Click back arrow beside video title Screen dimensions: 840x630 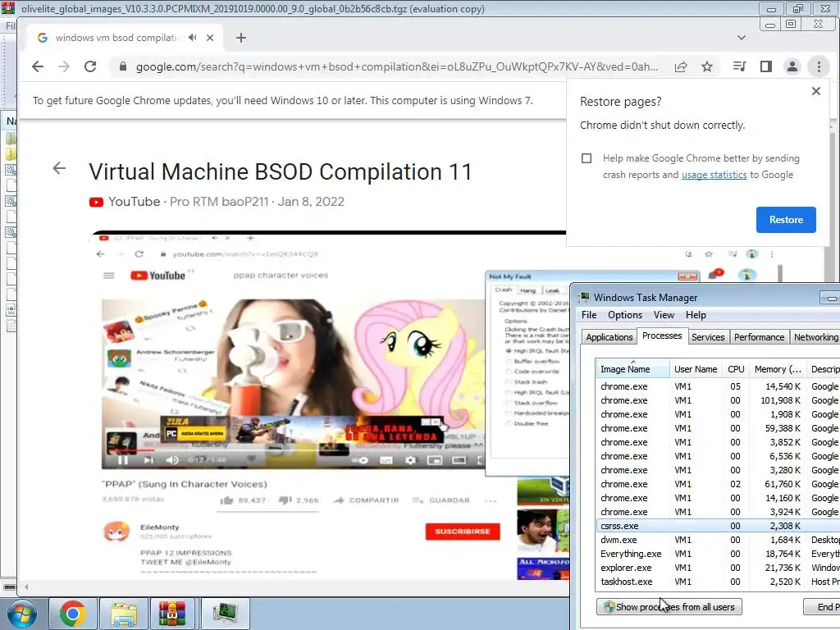(59, 168)
